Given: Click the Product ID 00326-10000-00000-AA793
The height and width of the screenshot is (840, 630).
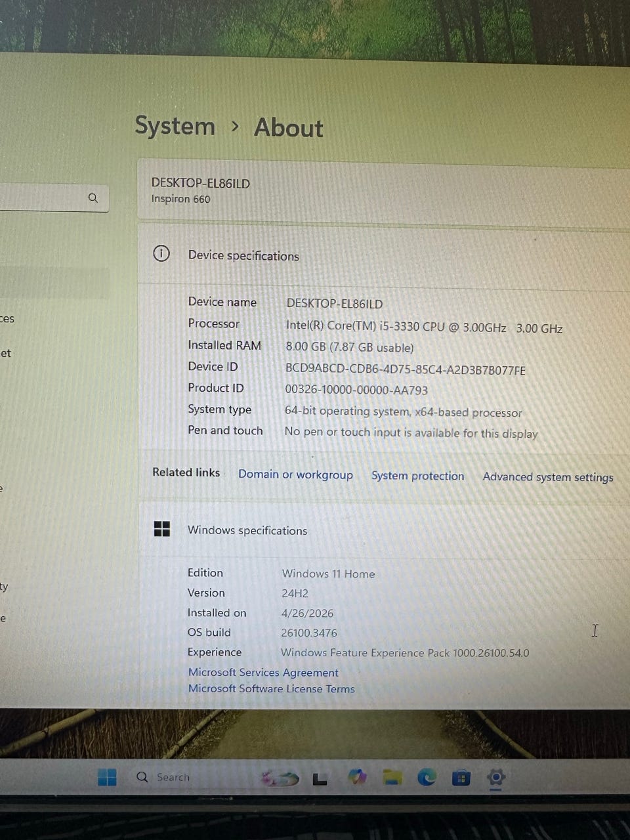Looking at the screenshot, I should click(x=356, y=390).
